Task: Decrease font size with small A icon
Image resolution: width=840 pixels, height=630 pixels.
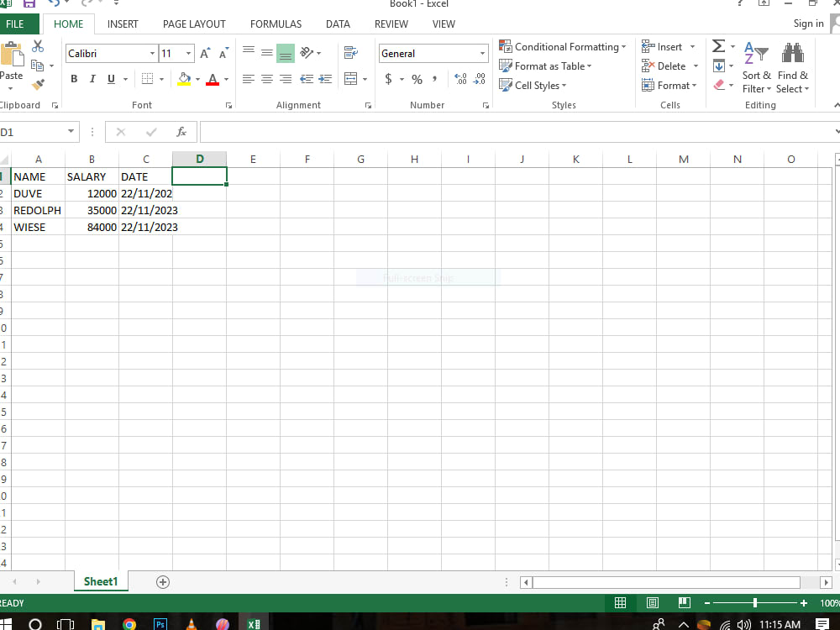Action: [x=223, y=53]
